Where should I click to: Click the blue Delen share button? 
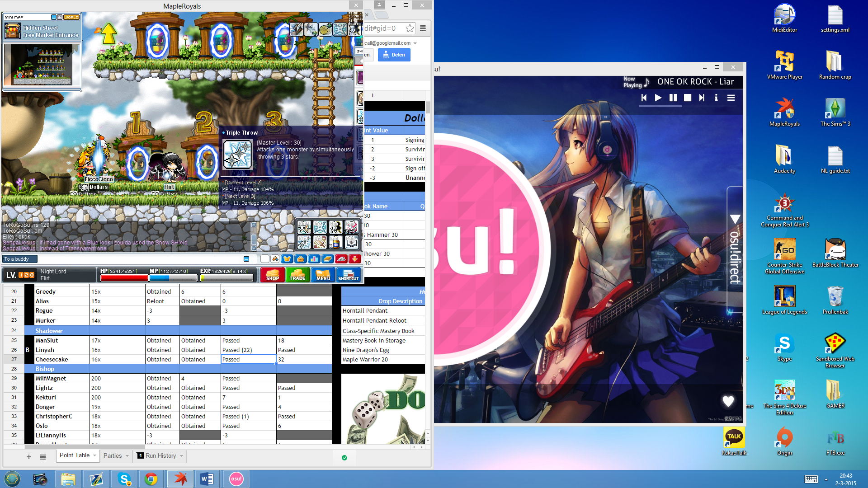[394, 55]
